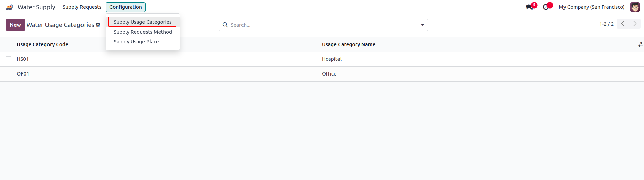Open the Hospital category record

click(331, 59)
